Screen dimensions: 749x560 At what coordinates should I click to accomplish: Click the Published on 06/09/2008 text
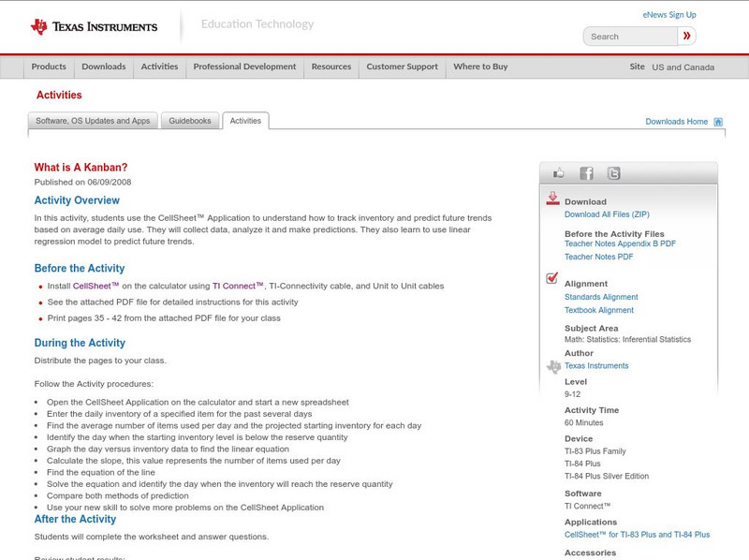(x=82, y=182)
